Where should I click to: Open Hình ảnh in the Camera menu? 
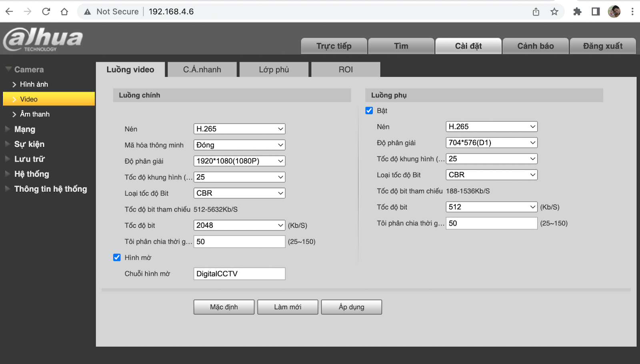click(x=34, y=84)
